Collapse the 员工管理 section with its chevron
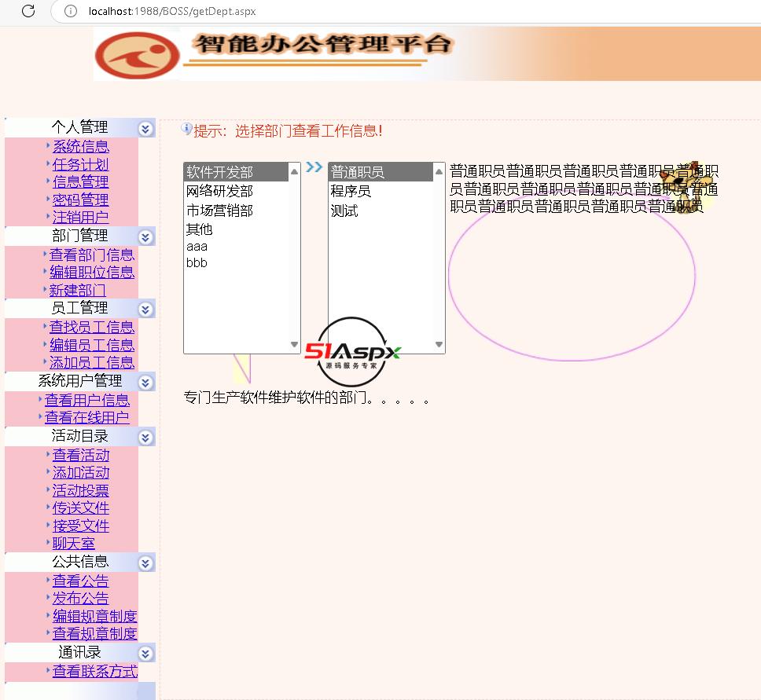This screenshot has width=761, height=700. coord(145,310)
